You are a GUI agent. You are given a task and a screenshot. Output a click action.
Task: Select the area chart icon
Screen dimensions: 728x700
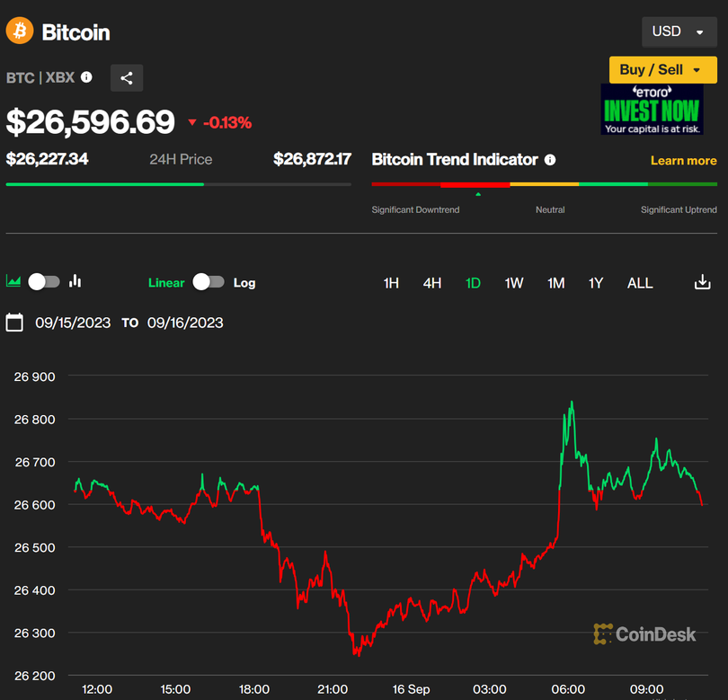[x=13, y=281]
